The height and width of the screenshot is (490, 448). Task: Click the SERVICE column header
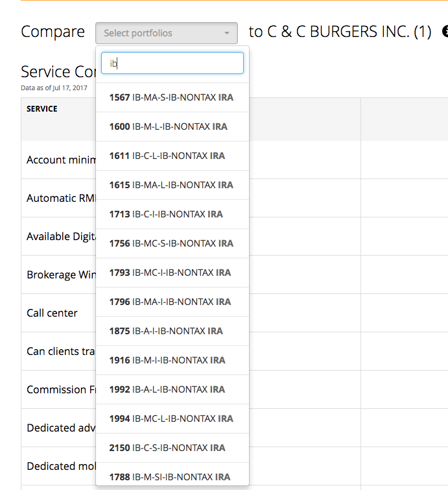[42, 109]
